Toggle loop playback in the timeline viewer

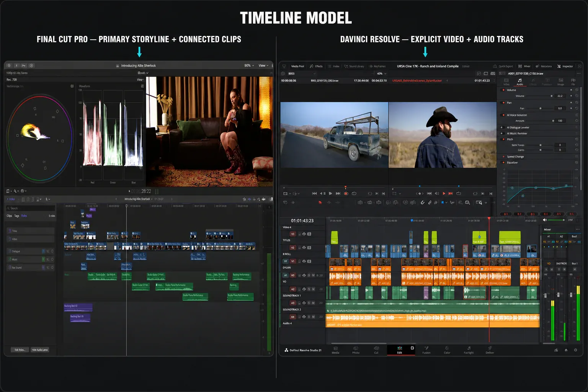459,193
